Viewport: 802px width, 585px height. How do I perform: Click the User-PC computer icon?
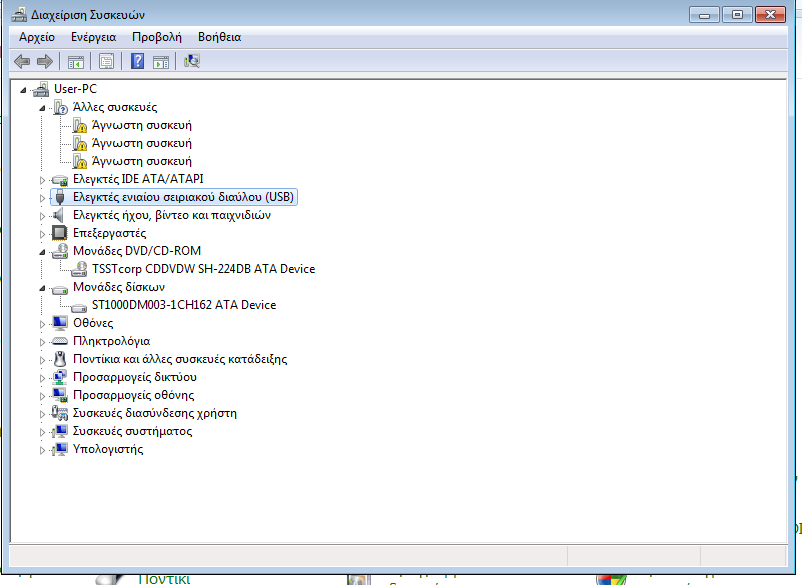(41, 89)
